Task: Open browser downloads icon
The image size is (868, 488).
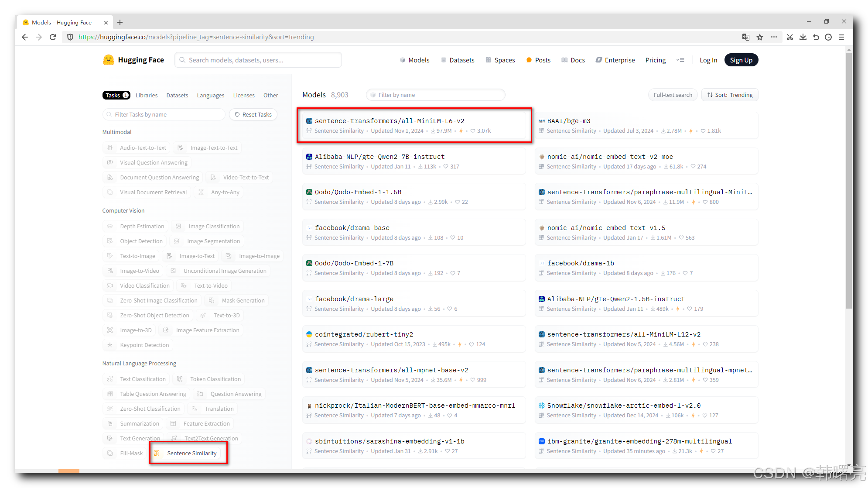Action: click(x=803, y=37)
